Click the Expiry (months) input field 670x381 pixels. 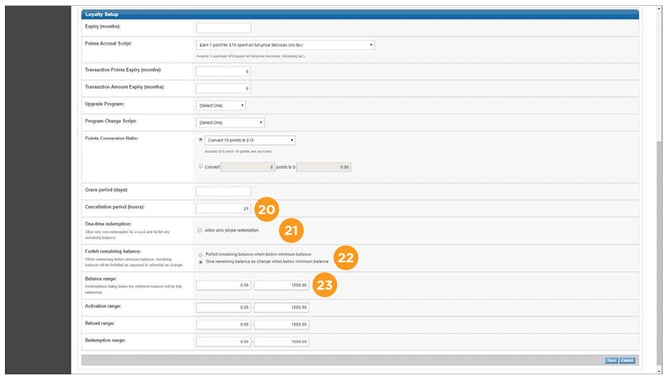pyautogui.click(x=223, y=28)
